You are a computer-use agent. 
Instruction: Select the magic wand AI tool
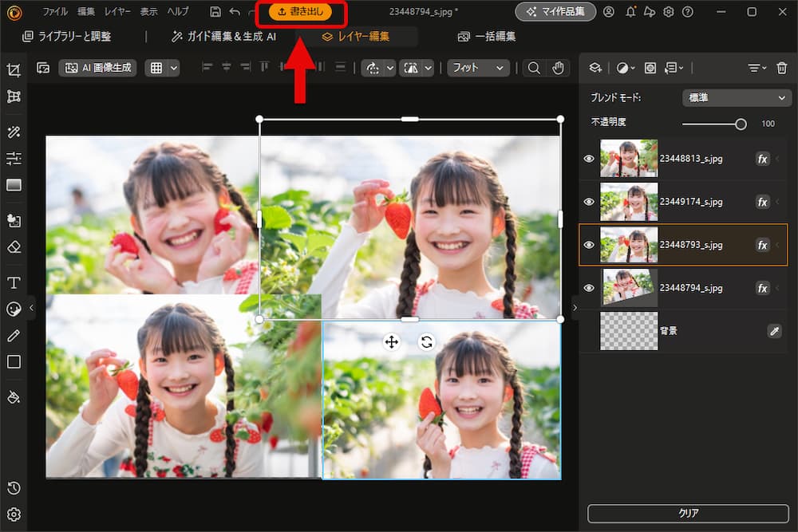coord(14,132)
